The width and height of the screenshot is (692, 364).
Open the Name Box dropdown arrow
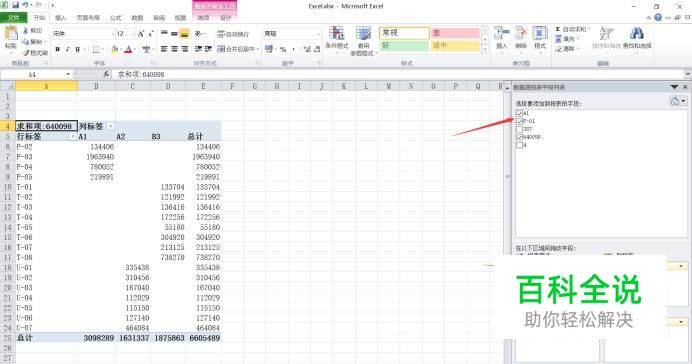(x=68, y=75)
